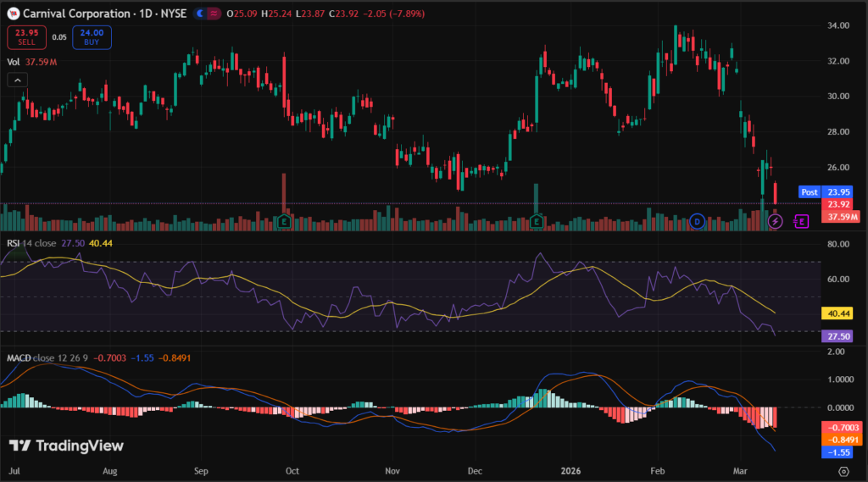Image resolution: width=868 pixels, height=482 pixels.
Task: Click the 2026 label on time axis
Action: pyautogui.click(x=569, y=468)
